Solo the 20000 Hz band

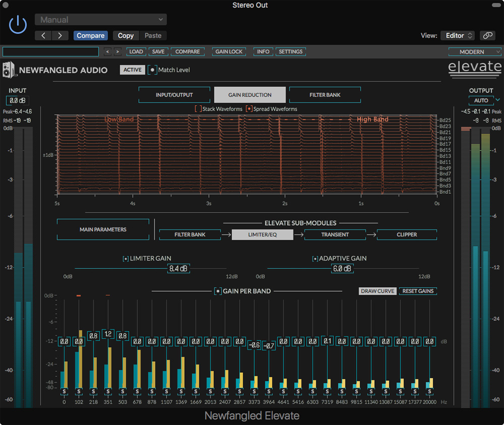point(430,391)
